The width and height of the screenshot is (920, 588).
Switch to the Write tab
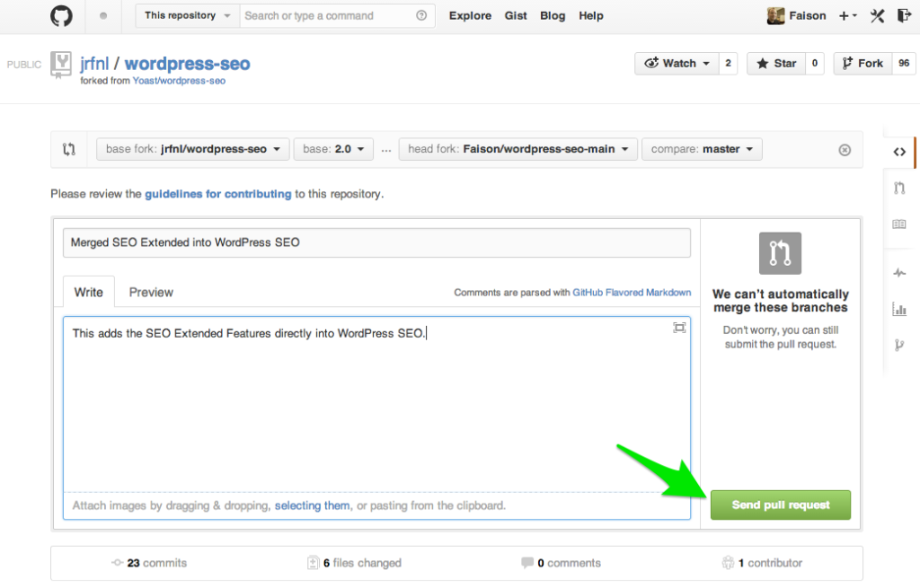[x=89, y=292]
